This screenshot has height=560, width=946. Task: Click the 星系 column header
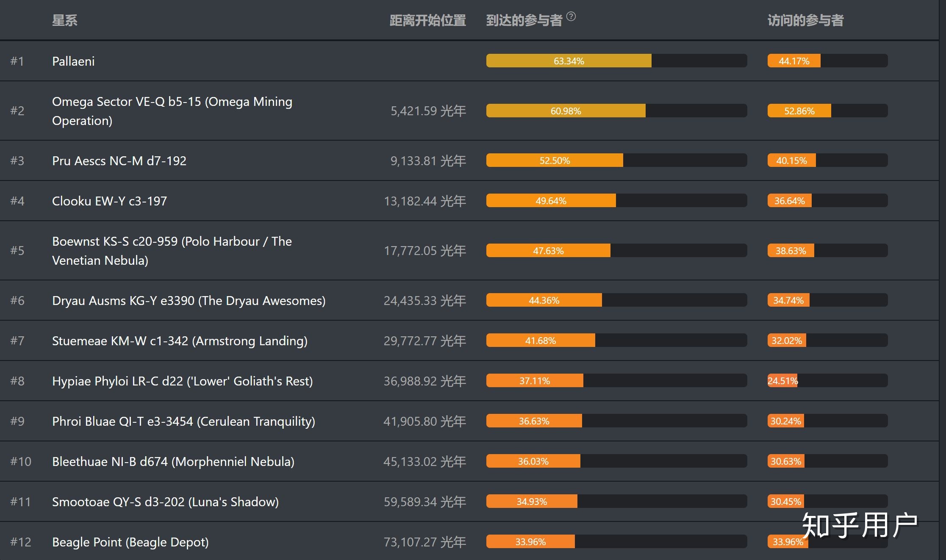(64, 20)
